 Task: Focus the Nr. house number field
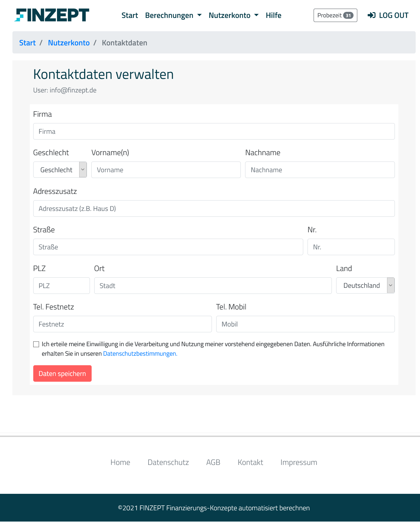(351, 247)
